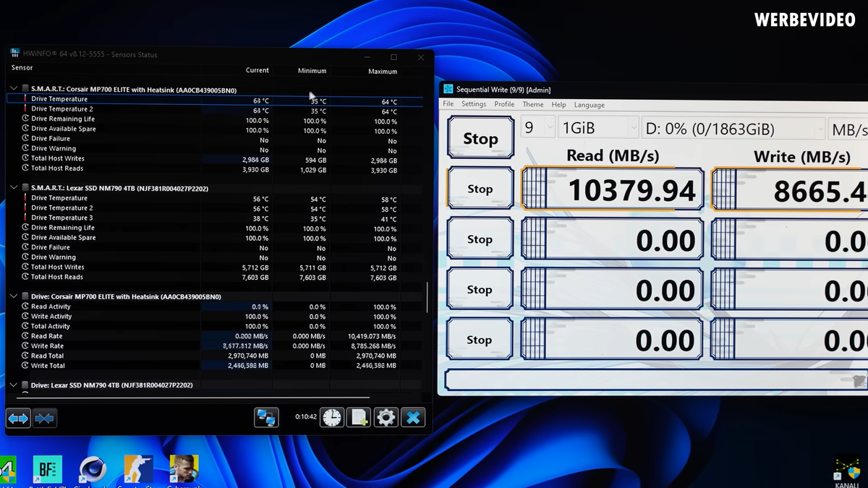Screen dimensions: 868x488
Task: Open Battlefield 2042 desktop shortcut
Action: 48,470
